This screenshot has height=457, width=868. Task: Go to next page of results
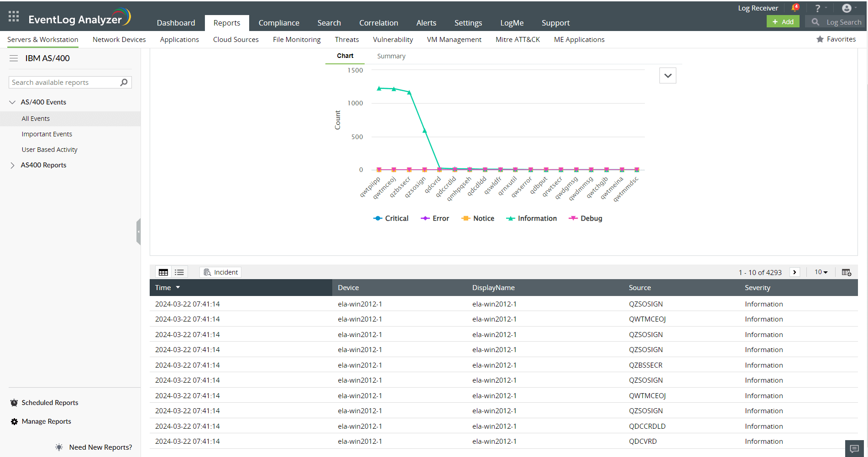click(x=795, y=272)
